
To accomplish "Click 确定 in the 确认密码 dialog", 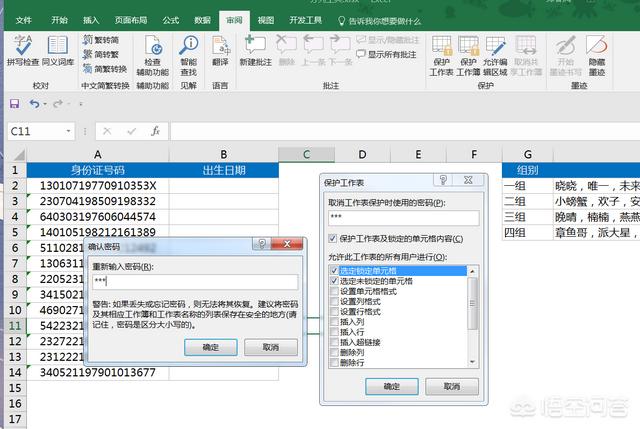I will (211, 346).
